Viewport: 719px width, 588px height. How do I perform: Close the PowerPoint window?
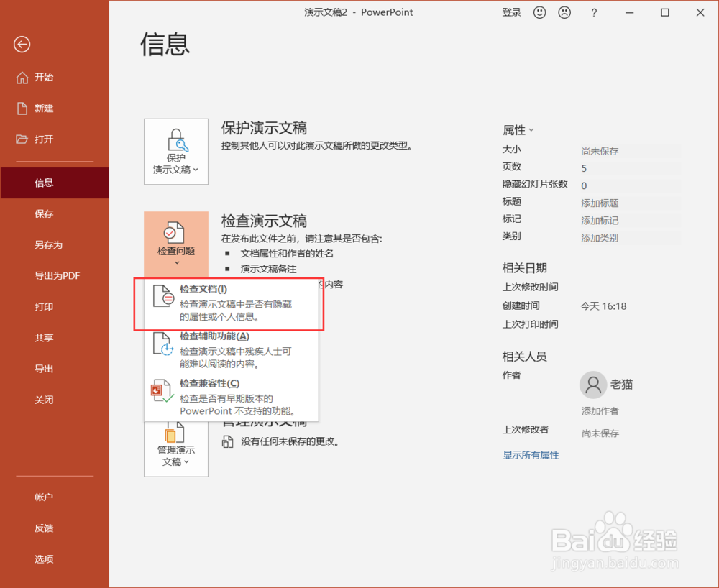(700, 12)
